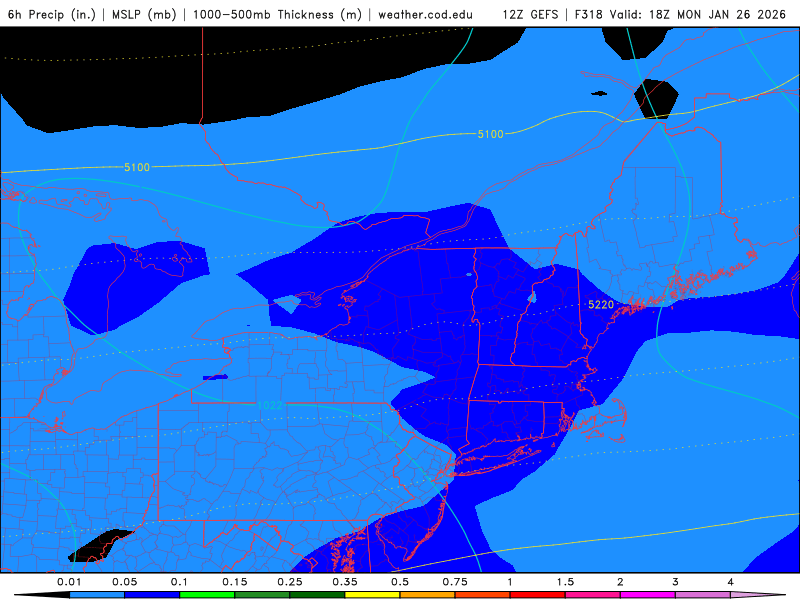
Task: Click the 0.25 legend value
Action: click(x=290, y=582)
